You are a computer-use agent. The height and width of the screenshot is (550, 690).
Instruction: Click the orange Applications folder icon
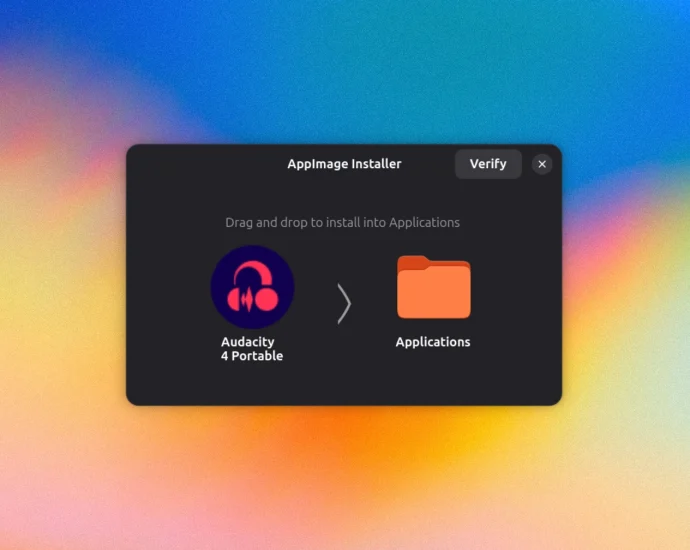pyautogui.click(x=434, y=287)
